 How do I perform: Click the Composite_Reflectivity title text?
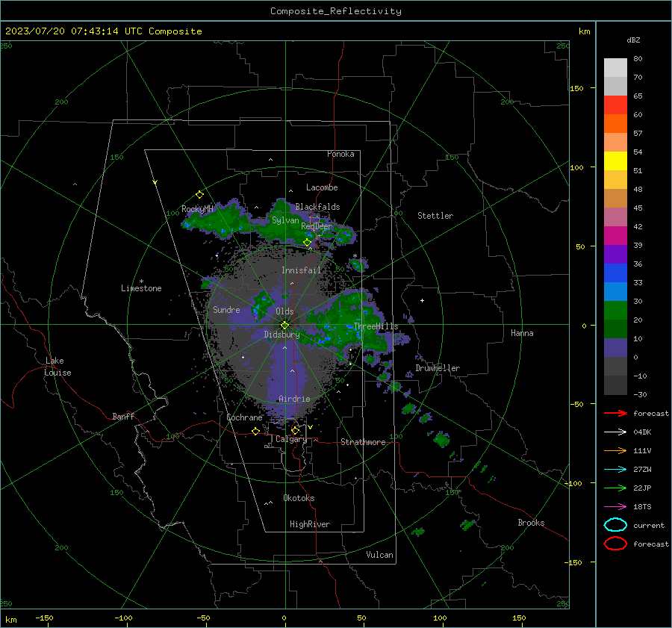pyautogui.click(x=335, y=11)
